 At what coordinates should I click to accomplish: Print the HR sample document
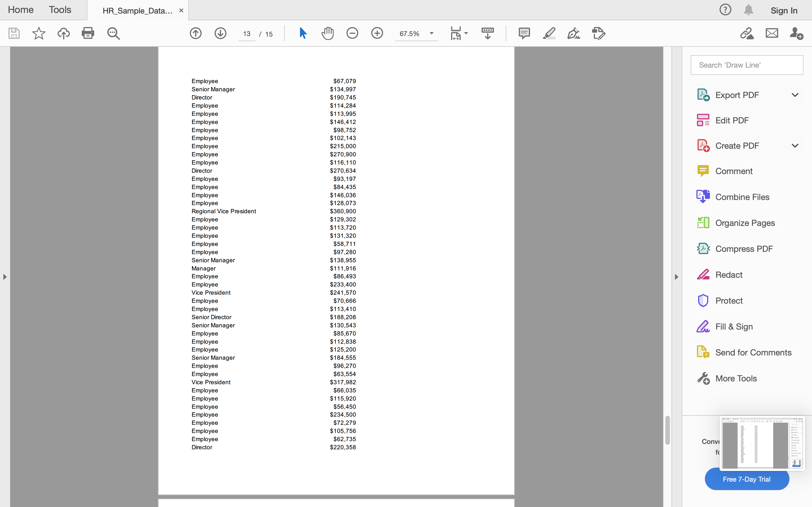[88, 33]
